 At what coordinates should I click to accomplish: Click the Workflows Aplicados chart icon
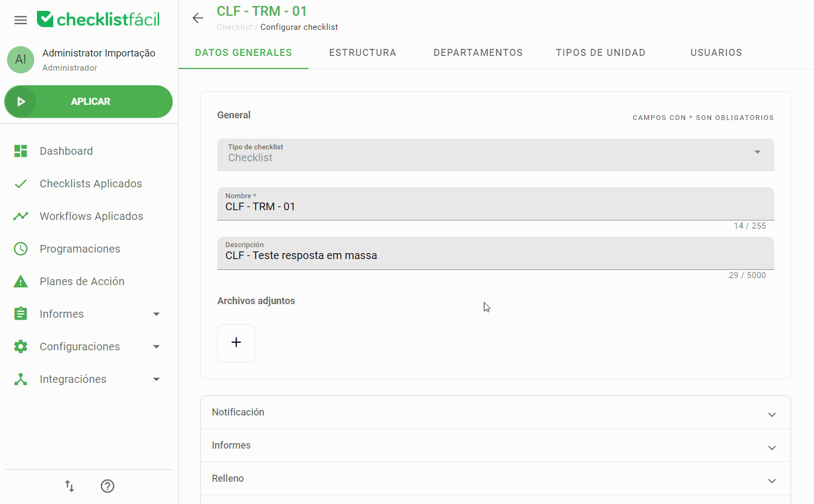(21, 216)
